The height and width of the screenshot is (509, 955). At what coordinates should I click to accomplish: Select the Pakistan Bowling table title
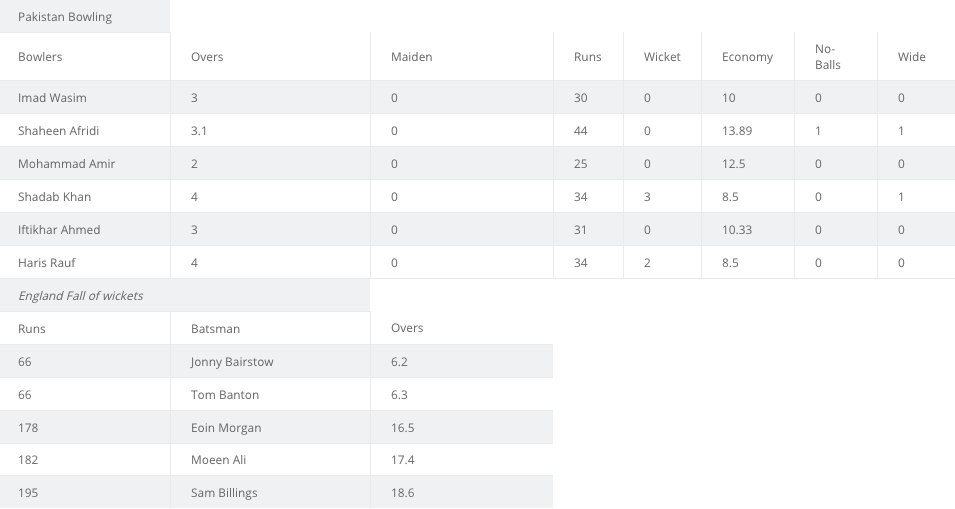click(x=65, y=16)
